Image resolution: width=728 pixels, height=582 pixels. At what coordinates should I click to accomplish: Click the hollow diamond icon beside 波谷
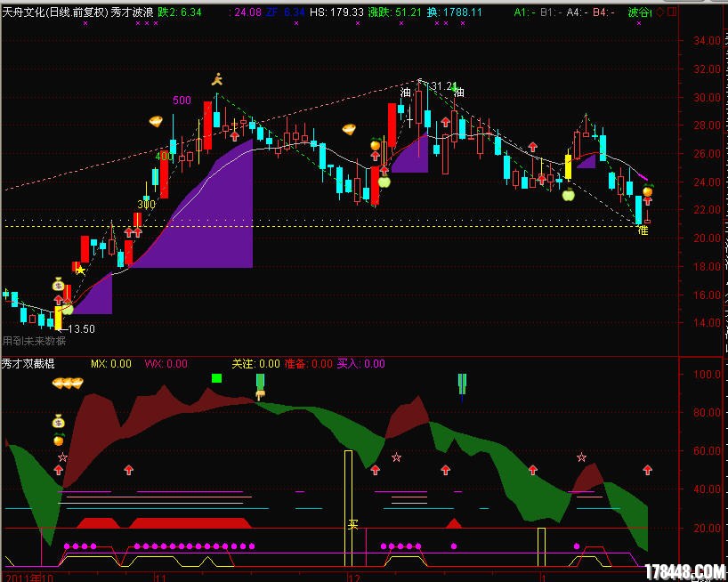(659, 12)
